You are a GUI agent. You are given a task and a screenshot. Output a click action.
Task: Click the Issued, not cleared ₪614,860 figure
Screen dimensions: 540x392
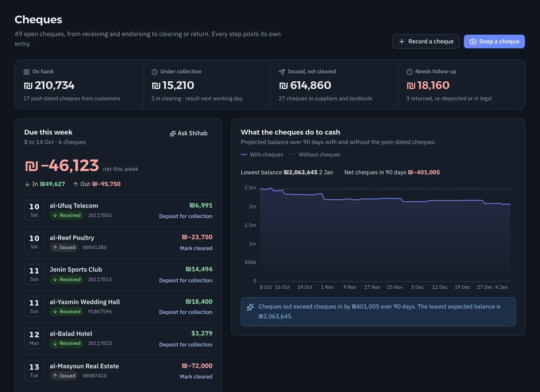[305, 85]
